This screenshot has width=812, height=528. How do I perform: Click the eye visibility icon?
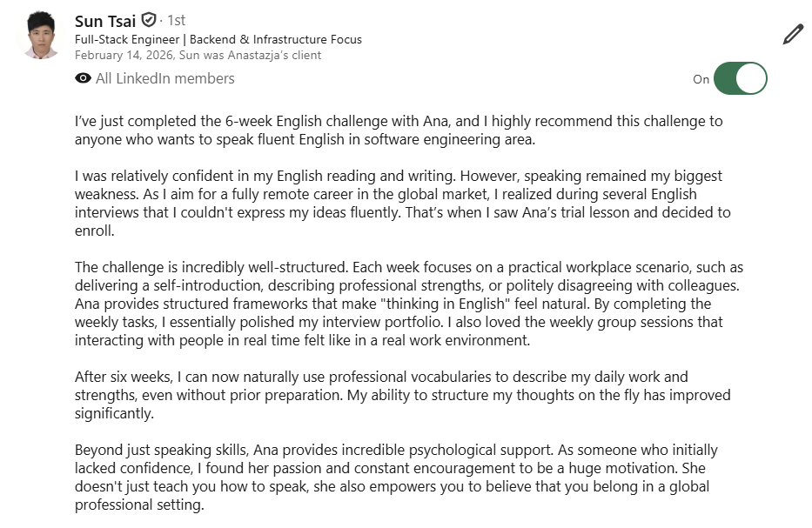pos(83,78)
